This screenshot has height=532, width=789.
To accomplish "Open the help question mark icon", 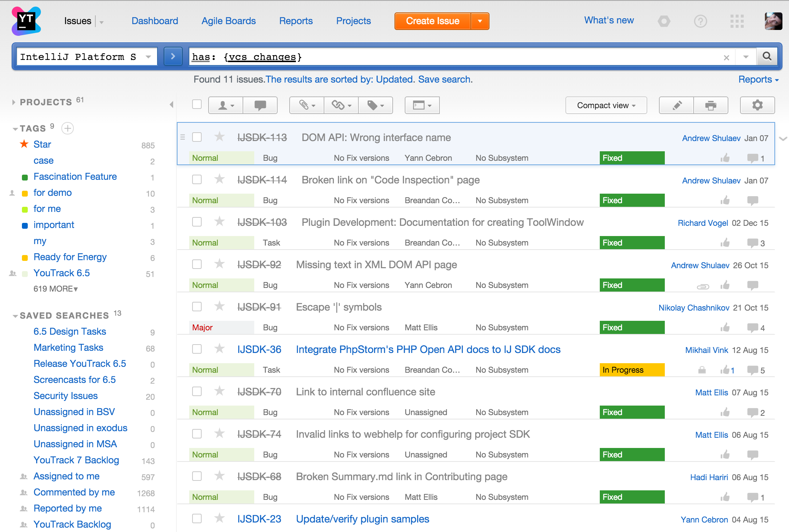I will click(701, 21).
